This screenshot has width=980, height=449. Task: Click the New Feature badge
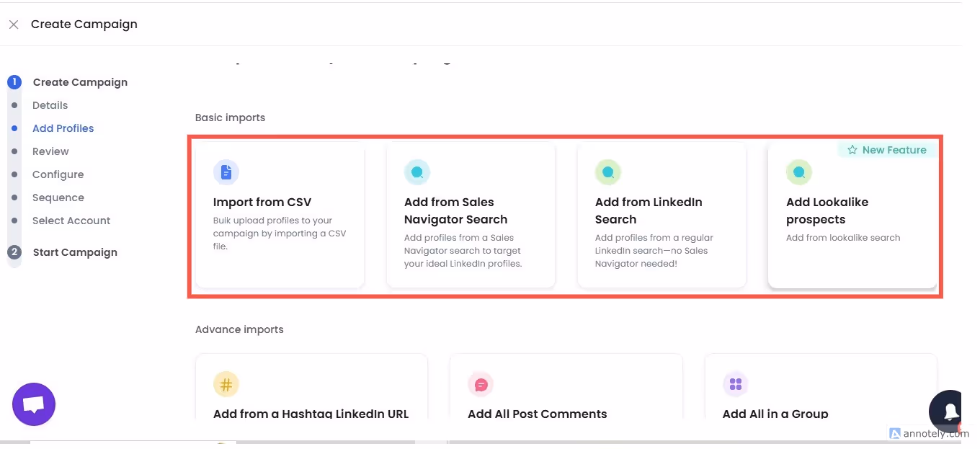888,149
